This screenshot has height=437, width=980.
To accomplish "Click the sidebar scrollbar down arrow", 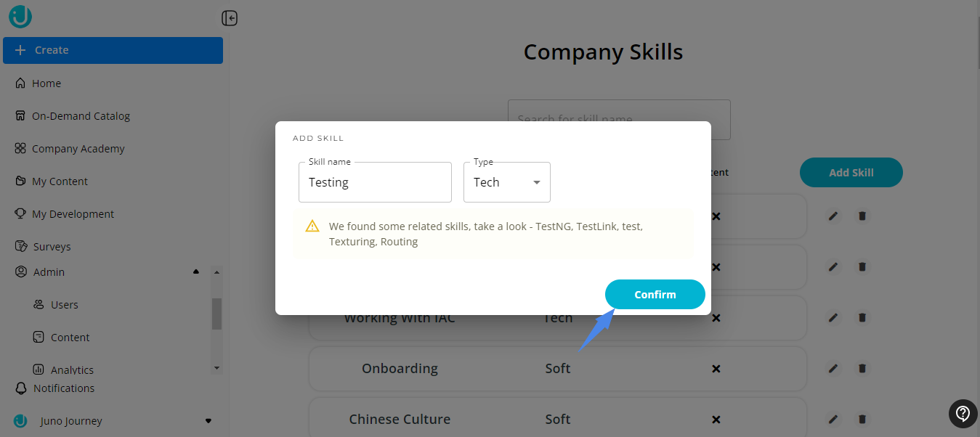I will click(x=216, y=369).
